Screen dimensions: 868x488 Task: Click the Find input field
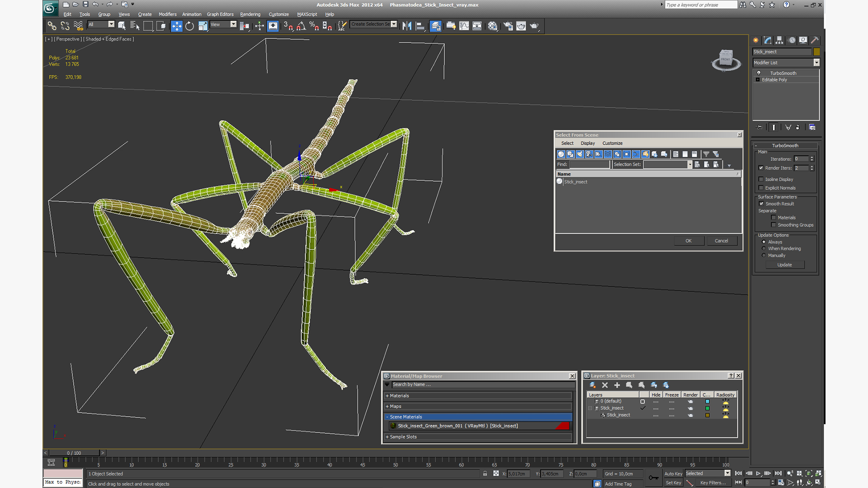click(x=589, y=164)
